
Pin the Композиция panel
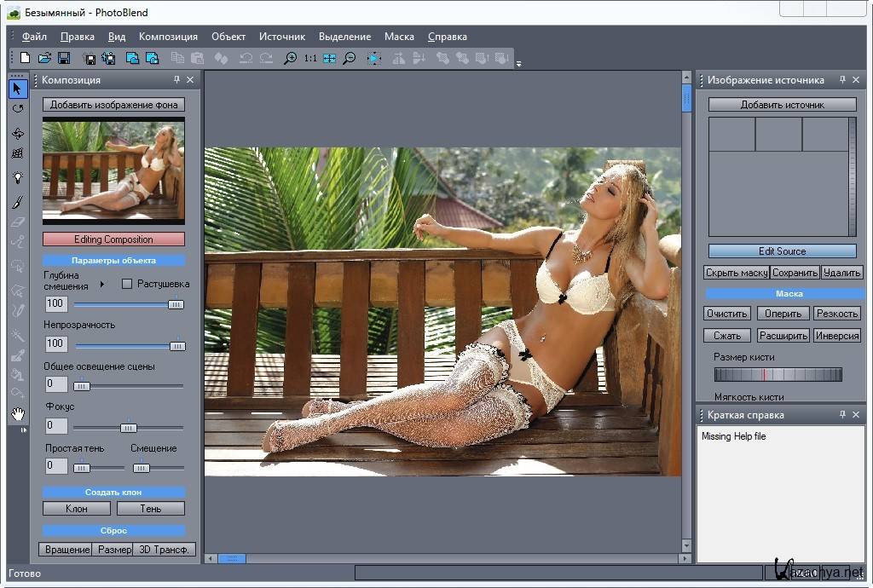point(176,79)
